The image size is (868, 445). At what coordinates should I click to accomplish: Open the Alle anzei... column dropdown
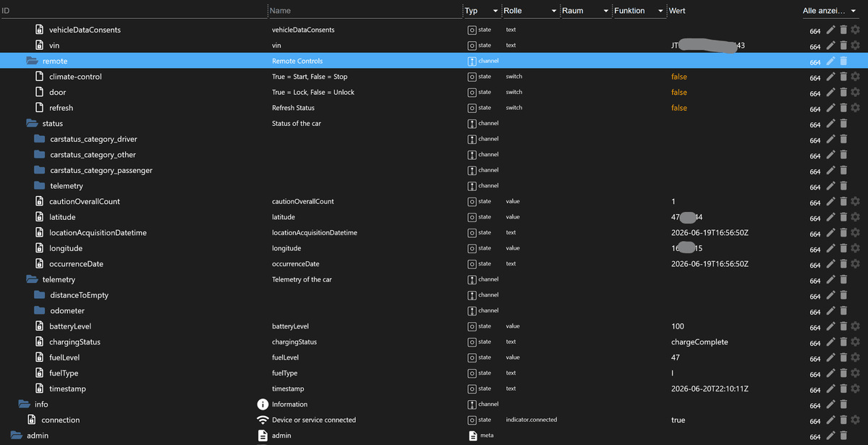(x=829, y=11)
